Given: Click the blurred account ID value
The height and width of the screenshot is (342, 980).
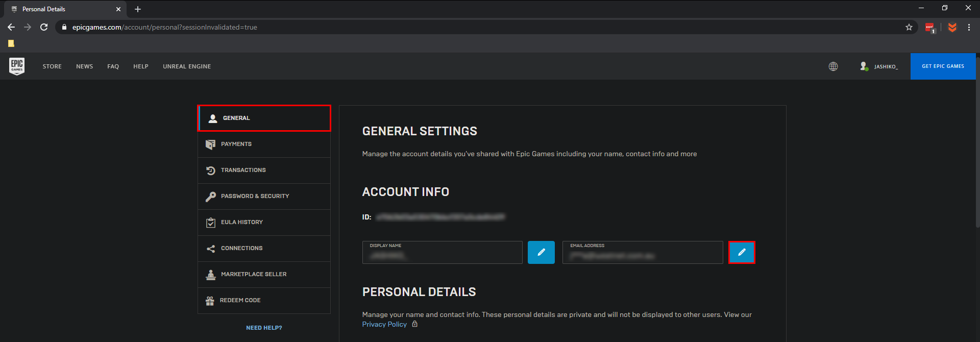Looking at the screenshot, I should (440, 217).
